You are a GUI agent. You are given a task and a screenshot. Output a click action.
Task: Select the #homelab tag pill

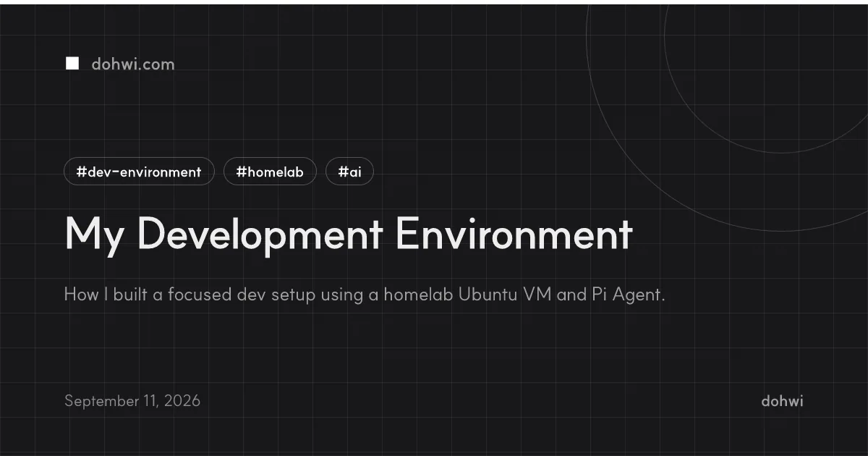270,172
